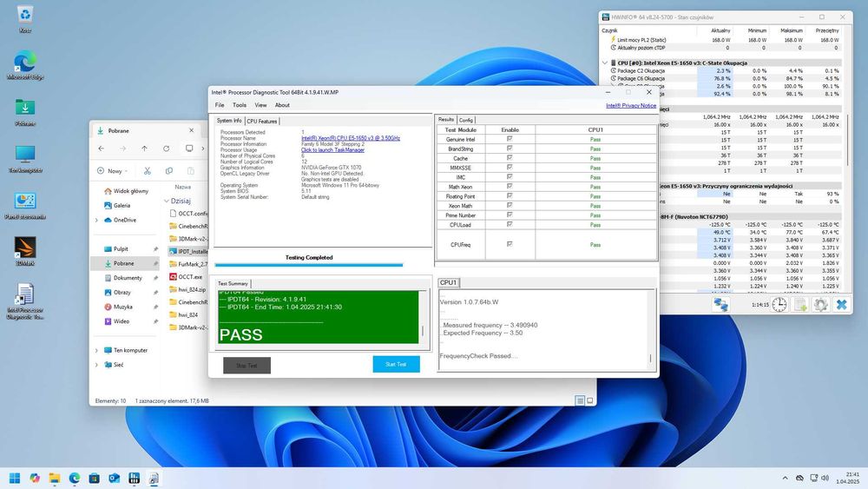Screen dimensions: 868x489
Task: Open the Nowy dropdown in Explorer
Action: point(112,170)
